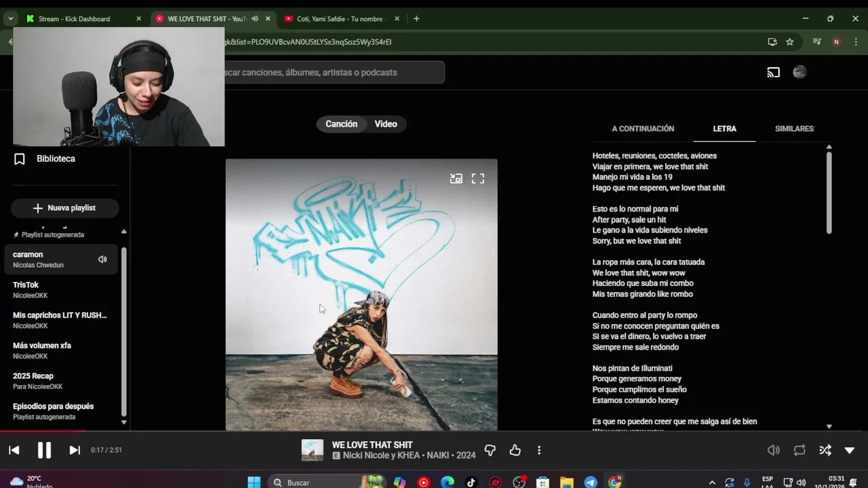The image size is (868, 488).
Task: Open the weather widget showing 20°C
Action: [31, 482]
